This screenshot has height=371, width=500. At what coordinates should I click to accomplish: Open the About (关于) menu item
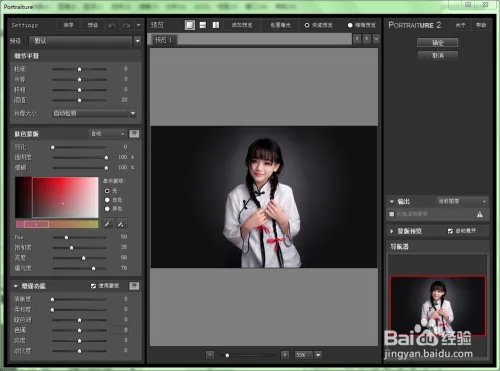pyautogui.click(x=460, y=25)
